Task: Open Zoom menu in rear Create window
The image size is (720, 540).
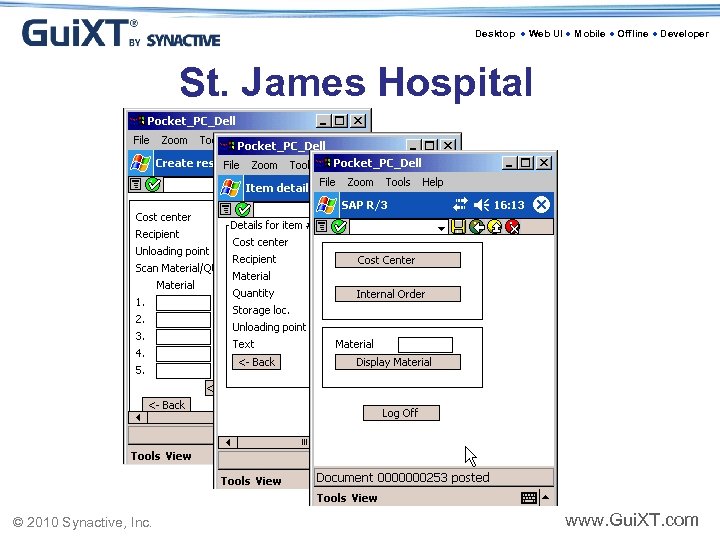Action: [x=174, y=140]
